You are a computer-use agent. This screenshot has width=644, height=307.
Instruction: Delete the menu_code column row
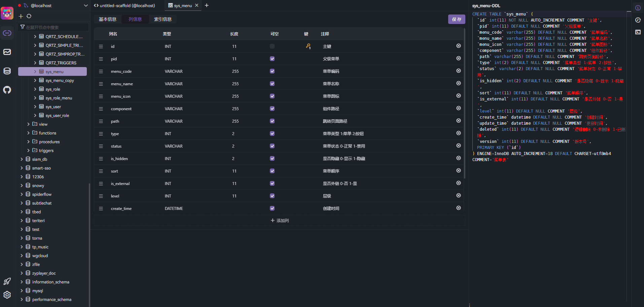coord(458,71)
